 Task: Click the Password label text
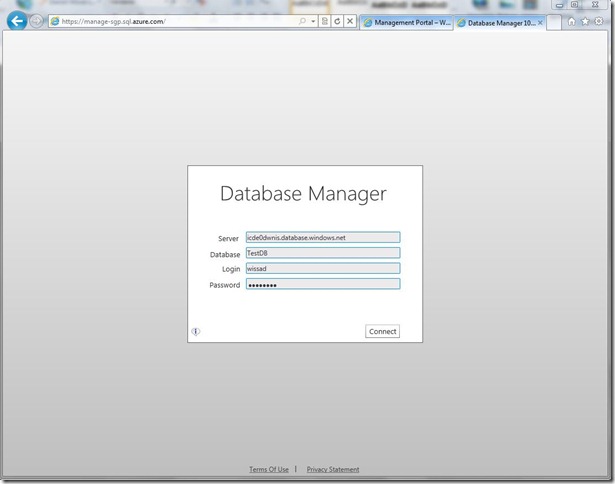tap(225, 285)
